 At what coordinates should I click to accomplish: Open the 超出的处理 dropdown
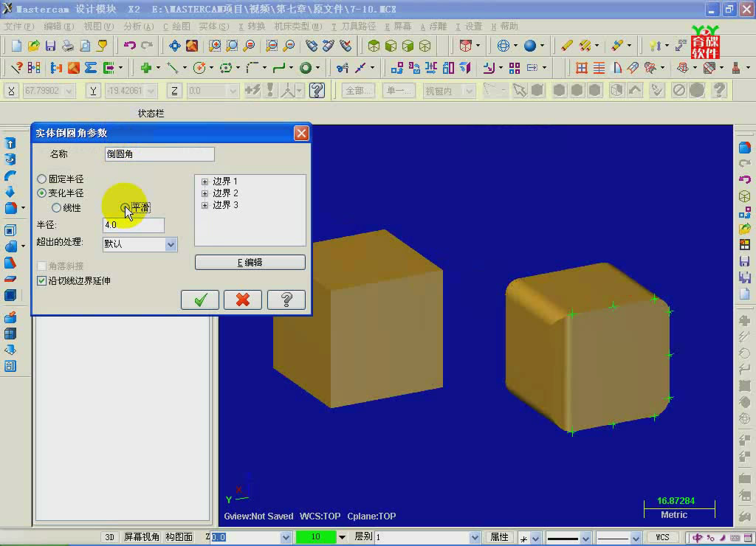(x=171, y=244)
